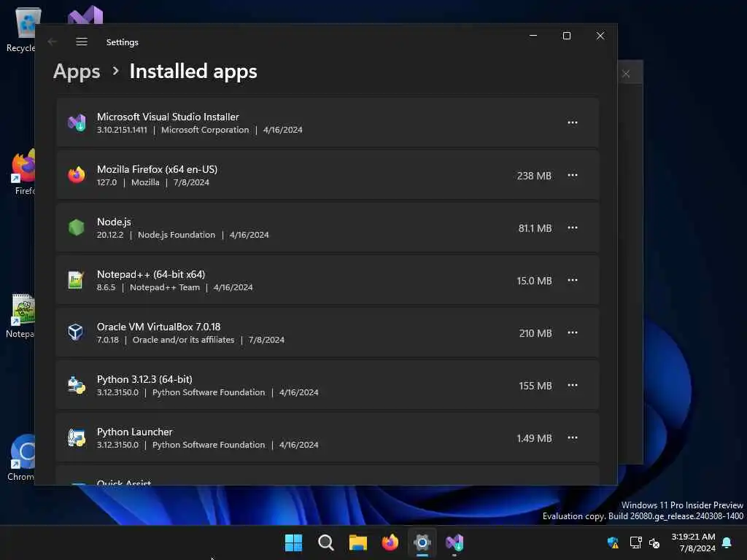Select the Node.js entry name
Screen dimensions: 747x560
[114, 222]
